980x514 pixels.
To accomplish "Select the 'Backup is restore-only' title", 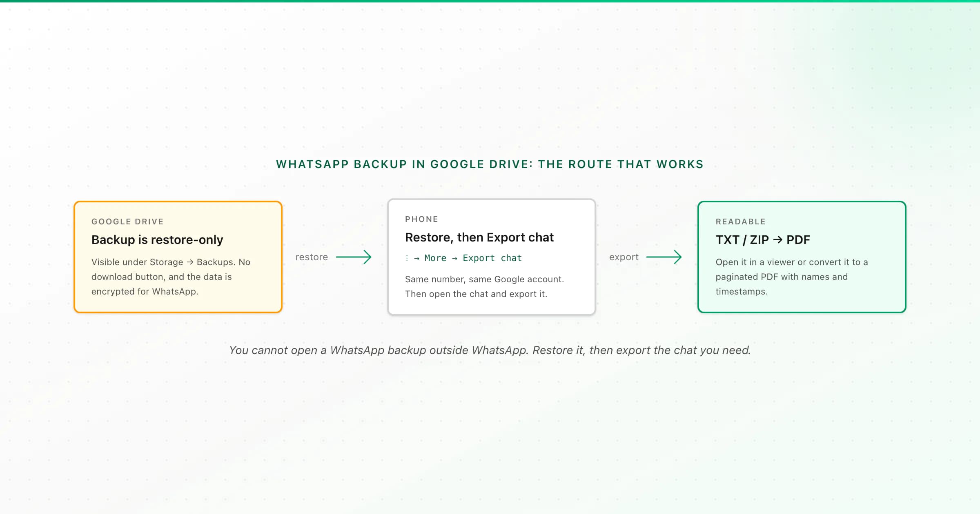I will 157,239.
